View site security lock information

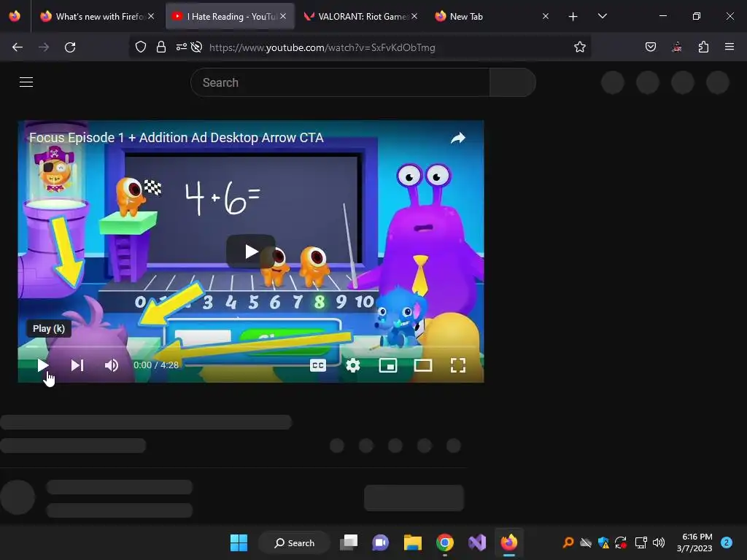tap(161, 47)
